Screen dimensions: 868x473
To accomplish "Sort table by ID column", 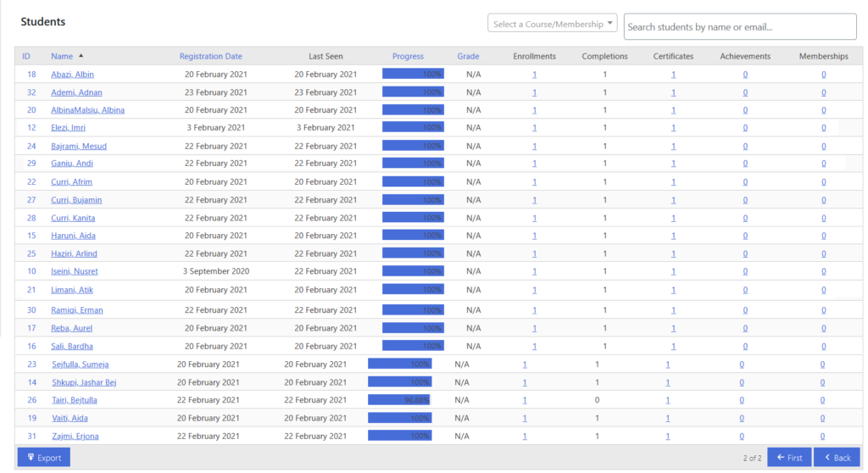I will [26, 57].
